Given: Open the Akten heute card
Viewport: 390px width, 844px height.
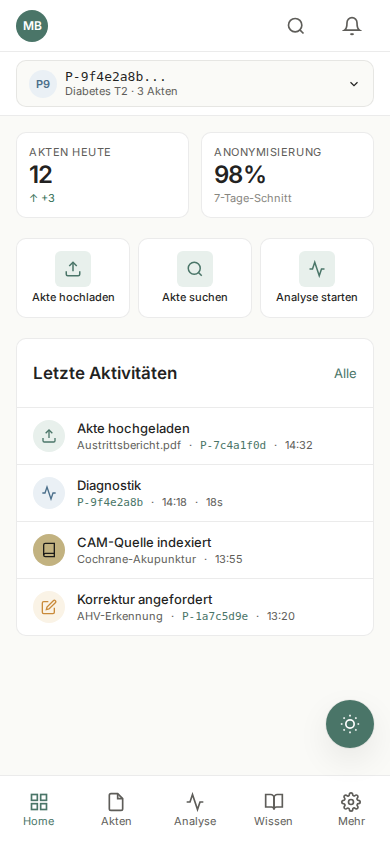Looking at the screenshot, I should (102, 175).
